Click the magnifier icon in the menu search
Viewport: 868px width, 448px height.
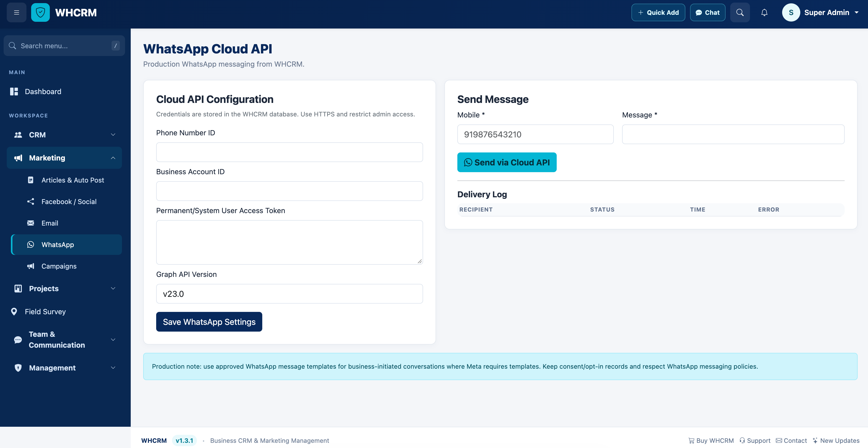(x=12, y=45)
